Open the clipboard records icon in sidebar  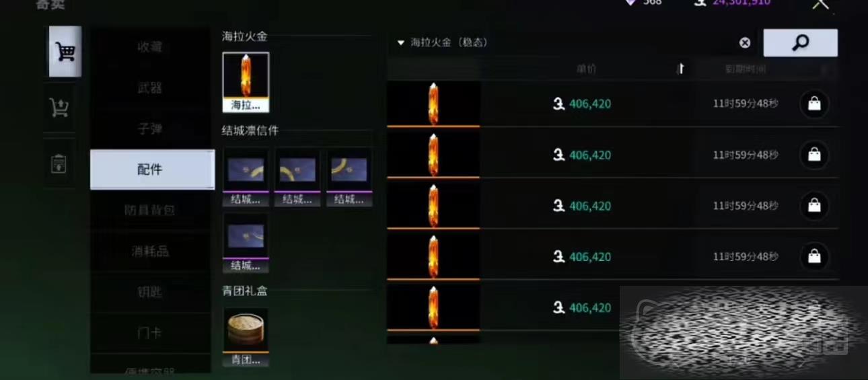tap(59, 163)
